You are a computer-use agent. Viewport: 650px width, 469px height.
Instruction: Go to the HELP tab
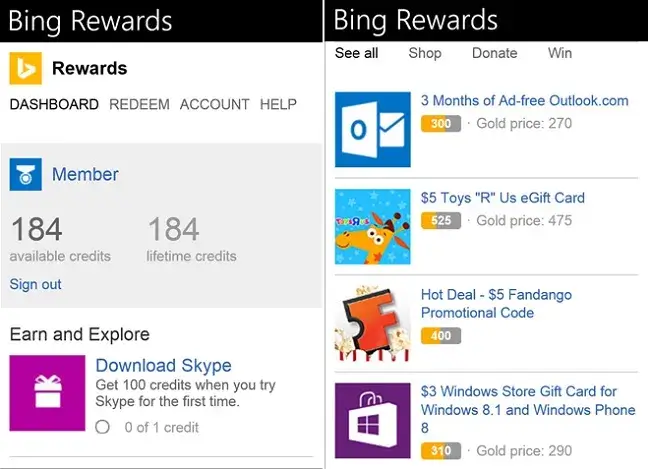point(278,104)
